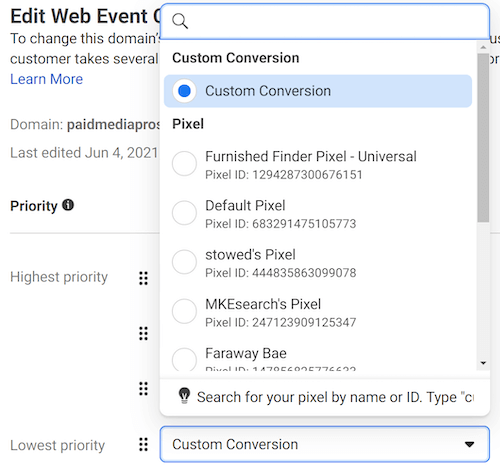The width and height of the screenshot is (500, 471).
Task: Click the scrollbar down arrow
Action: 483,363
